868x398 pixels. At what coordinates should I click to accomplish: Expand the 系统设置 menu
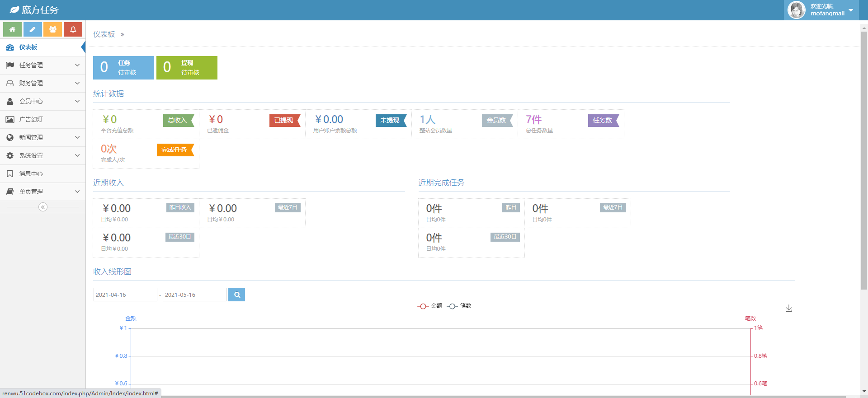tap(42, 155)
